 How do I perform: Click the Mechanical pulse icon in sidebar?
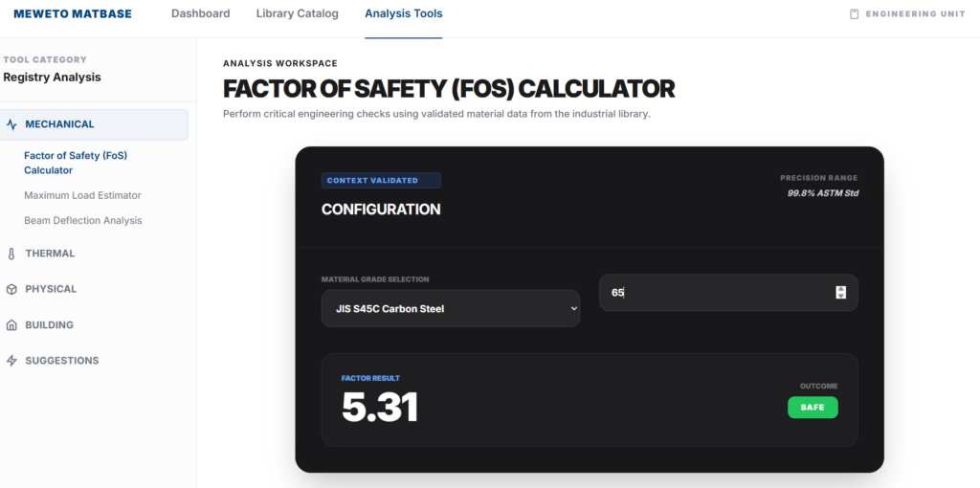12,124
